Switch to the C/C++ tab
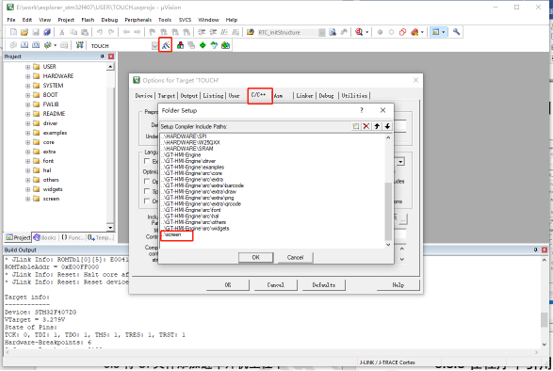 (260, 95)
